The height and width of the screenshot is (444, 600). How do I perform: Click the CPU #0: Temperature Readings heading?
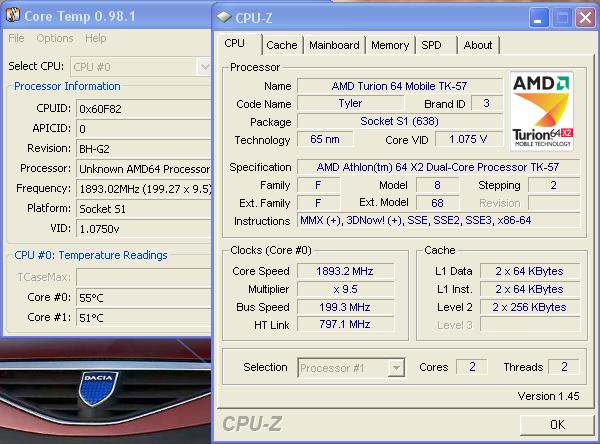click(91, 255)
